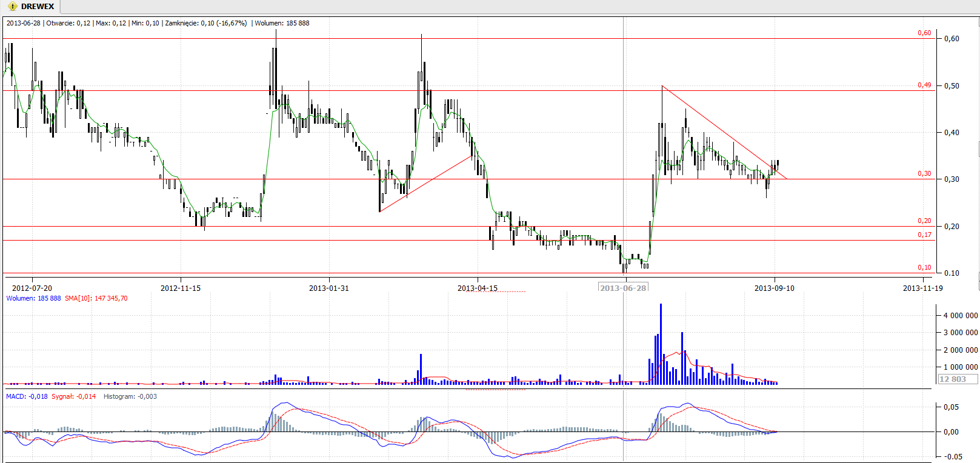Click the 'Min: 0,10' header value
The image size is (980, 463).
(x=145, y=23)
